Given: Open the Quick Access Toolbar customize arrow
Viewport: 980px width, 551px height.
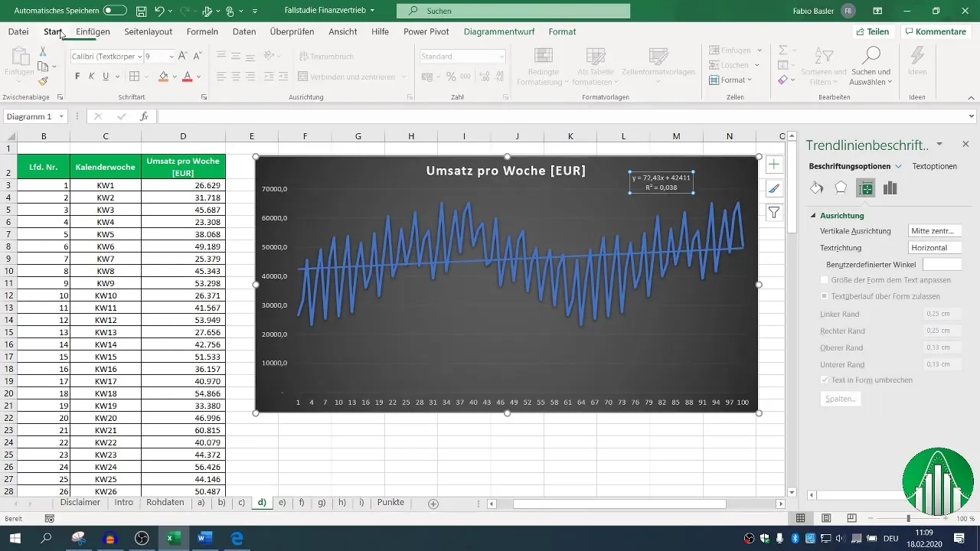Looking at the screenshot, I should (x=255, y=11).
